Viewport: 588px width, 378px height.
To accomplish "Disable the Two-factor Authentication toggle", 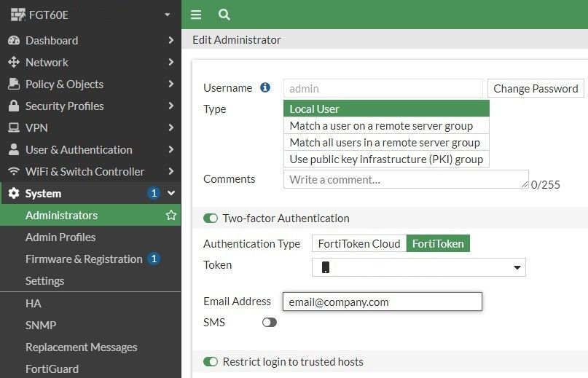I will coord(211,218).
